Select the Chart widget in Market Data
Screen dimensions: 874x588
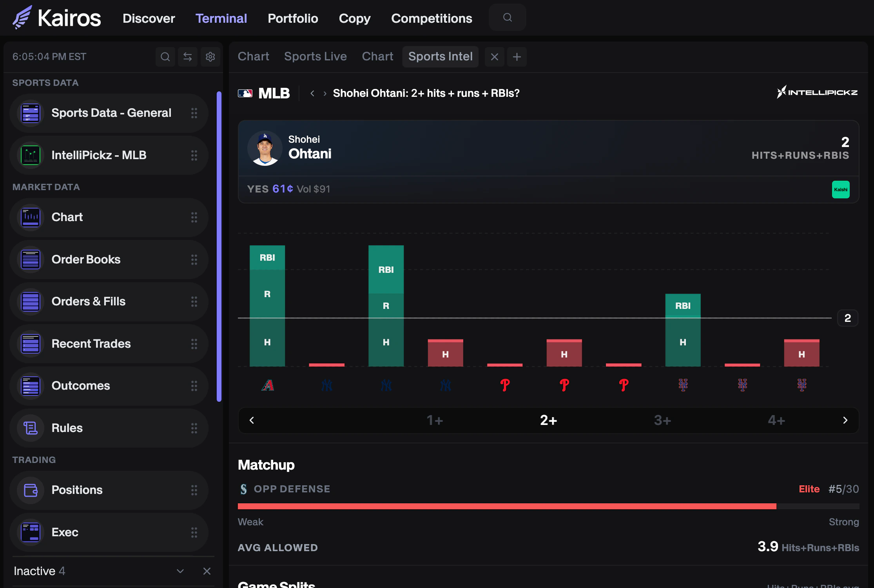tap(109, 217)
